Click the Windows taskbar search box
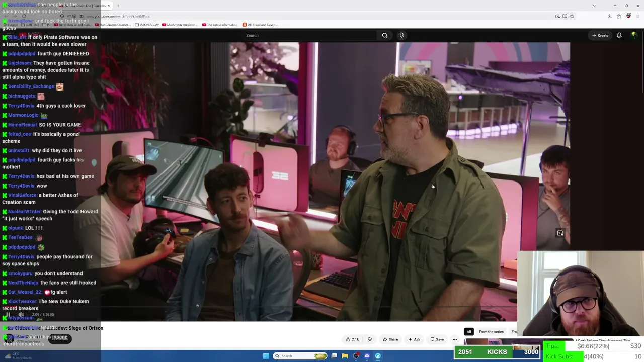This screenshot has height=362, width=644. pyautogui.click(x=300, y=356)
